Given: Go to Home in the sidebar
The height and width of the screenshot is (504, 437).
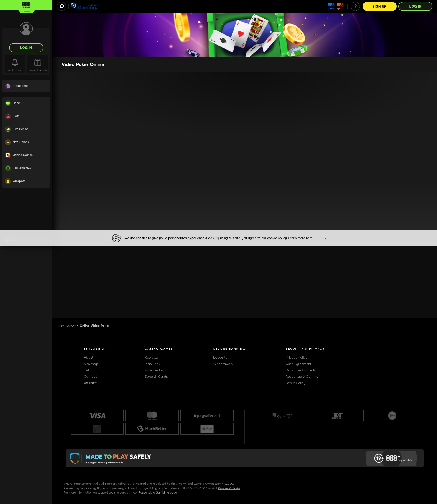Looking at the screenshot, I should click(26, 103).
